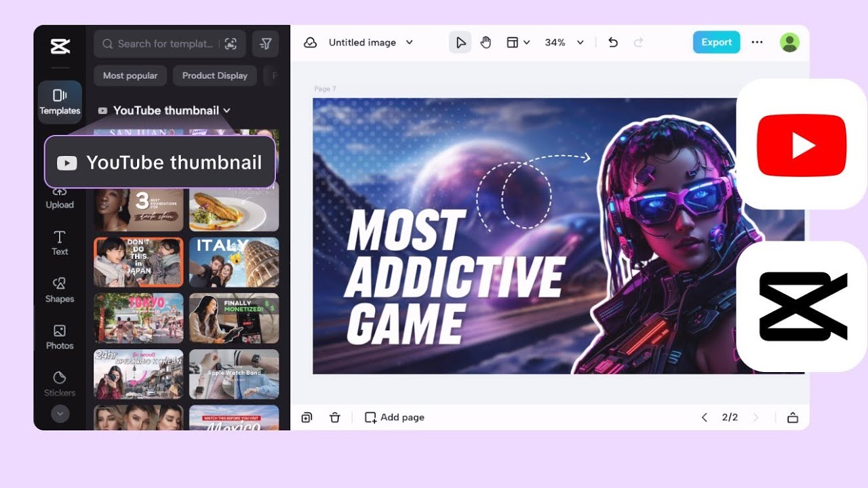Open the Untitled image name dropdown

(x=371, y=42)
